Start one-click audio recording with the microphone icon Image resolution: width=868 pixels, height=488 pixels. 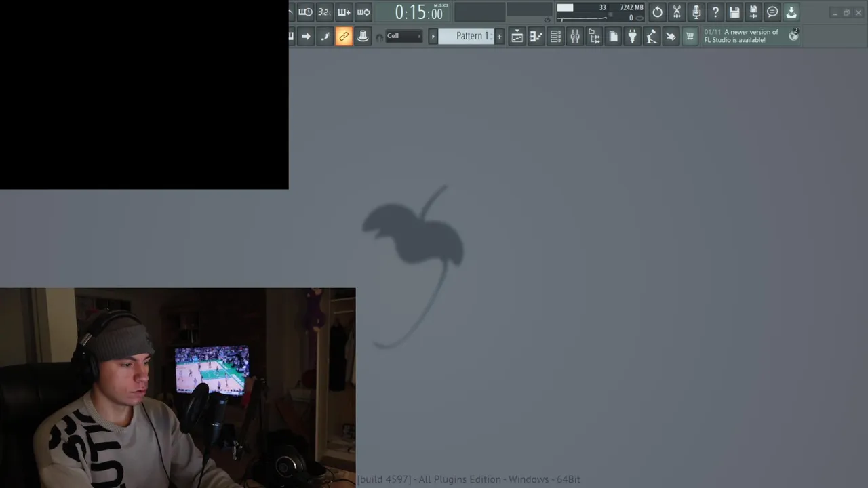(696, 12)
